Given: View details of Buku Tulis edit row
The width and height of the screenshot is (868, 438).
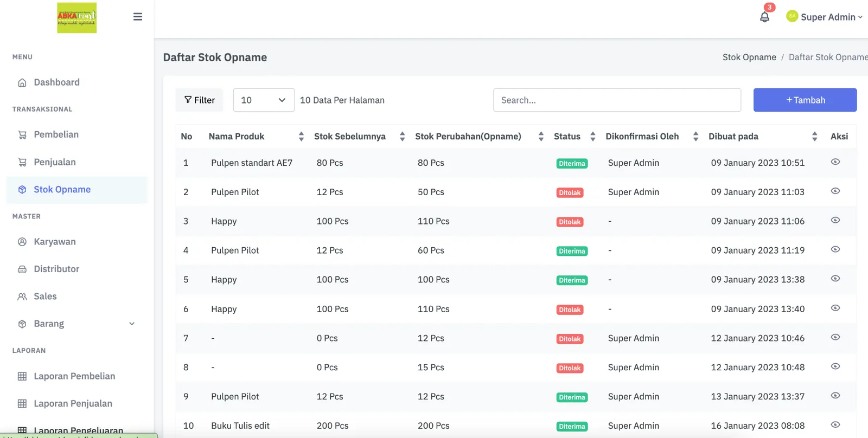Looking at the screenshot, I should click(x=835, y=425).
